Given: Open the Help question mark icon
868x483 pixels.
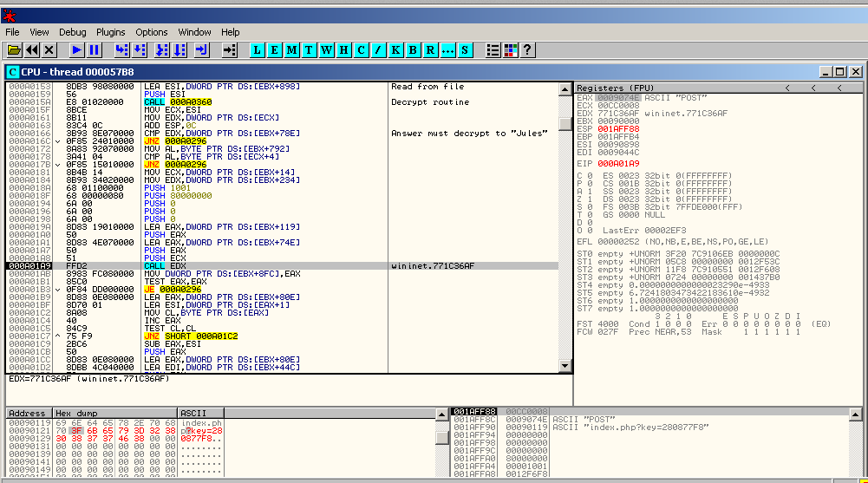Looking at the screenshot, I should coord(526,50).
